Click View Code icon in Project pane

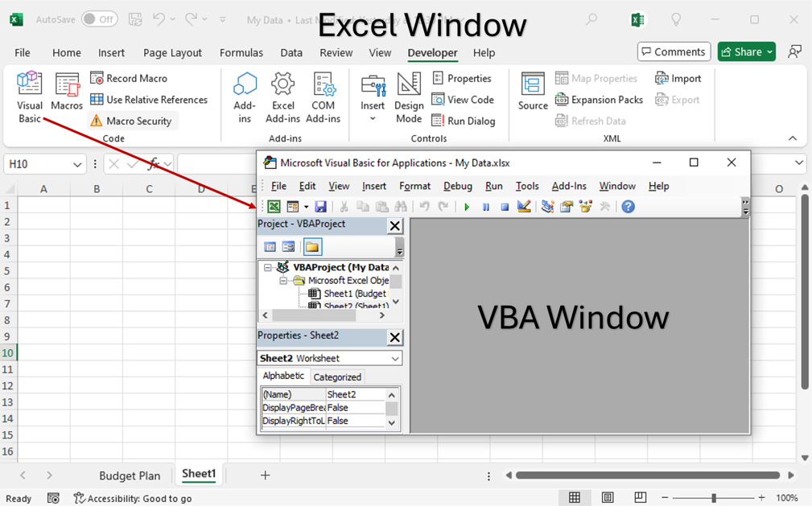270,246
